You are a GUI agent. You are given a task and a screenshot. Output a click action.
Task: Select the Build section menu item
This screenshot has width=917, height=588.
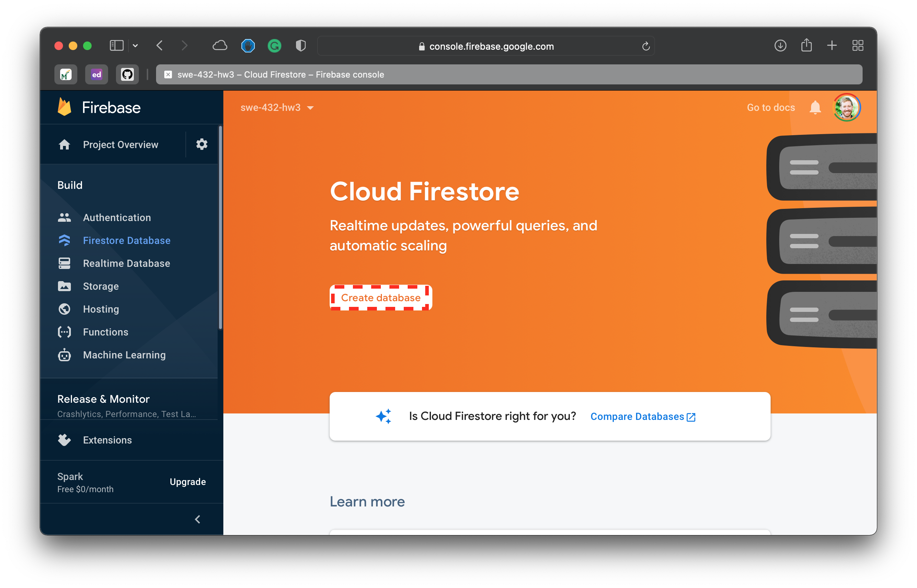pyautogui.click(x=70, y=185)
